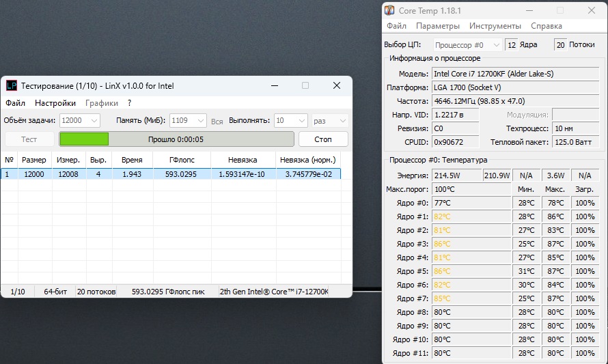Click the test progress bar
Image resolution: width=608 pixels, height=364 pixels.
coord(176,139)
